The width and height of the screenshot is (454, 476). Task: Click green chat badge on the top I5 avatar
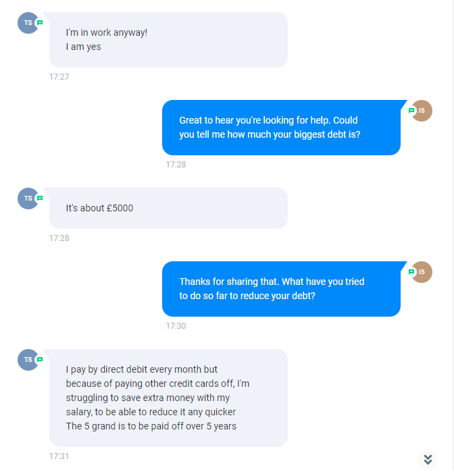click(411, 111)
